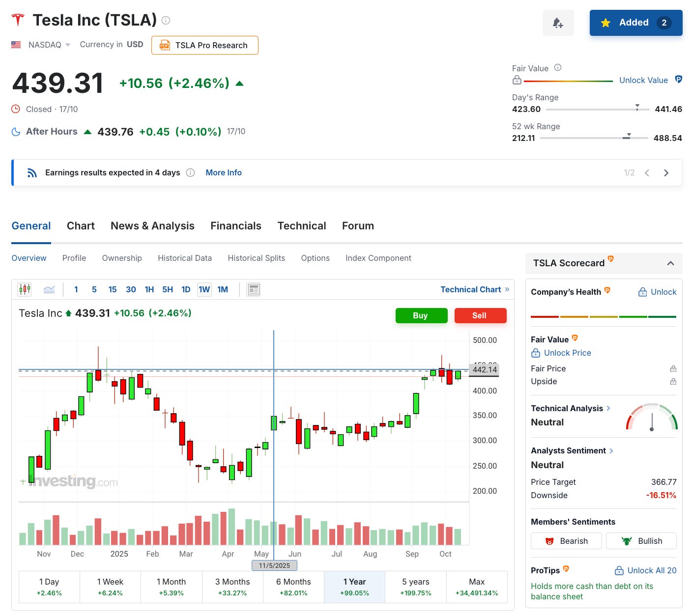Click the Tesla logo icon

point(18,20)
